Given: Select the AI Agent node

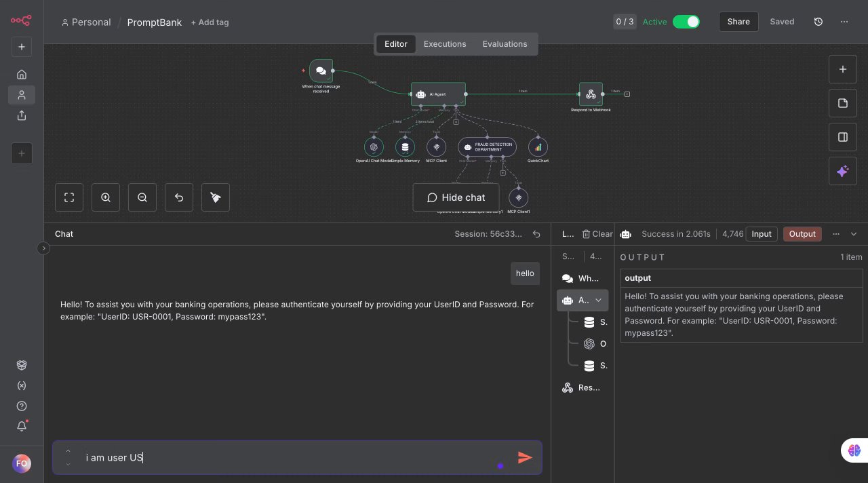Looking at the screenshot, I should 438,94.
